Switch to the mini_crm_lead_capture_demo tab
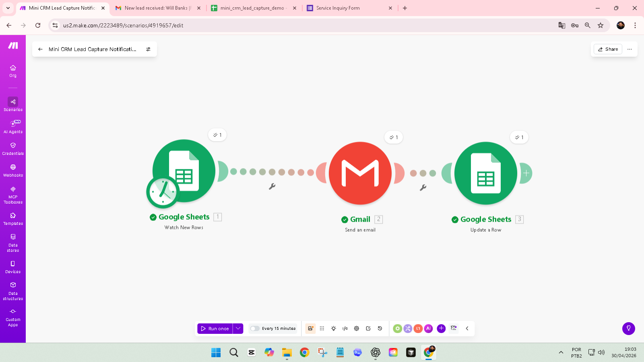Viewport: 644px width, 362px height. [254, 8]
